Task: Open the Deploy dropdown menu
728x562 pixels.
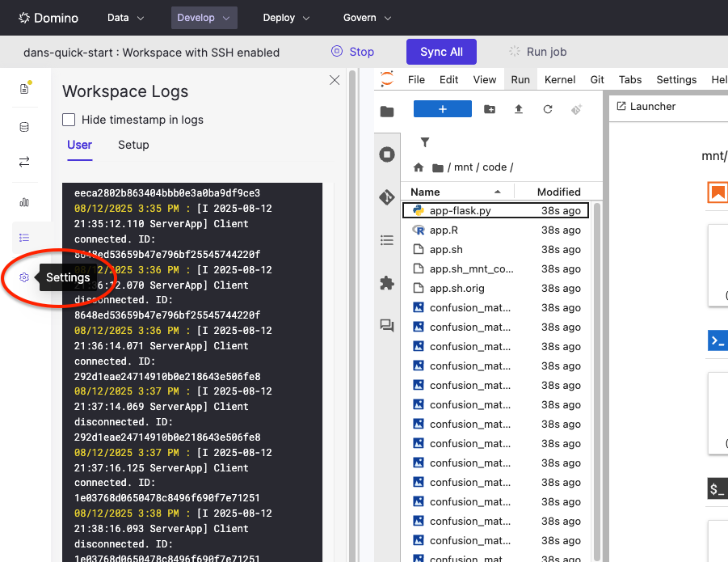Action: click(286, 18)
